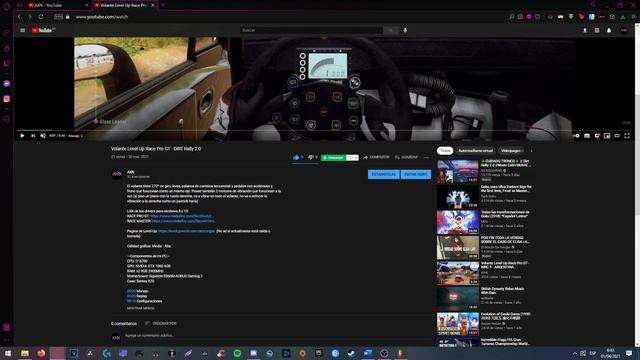Go to YouTube home via logo
This screenshot has height=360, width=640.
tap(43, 30)
